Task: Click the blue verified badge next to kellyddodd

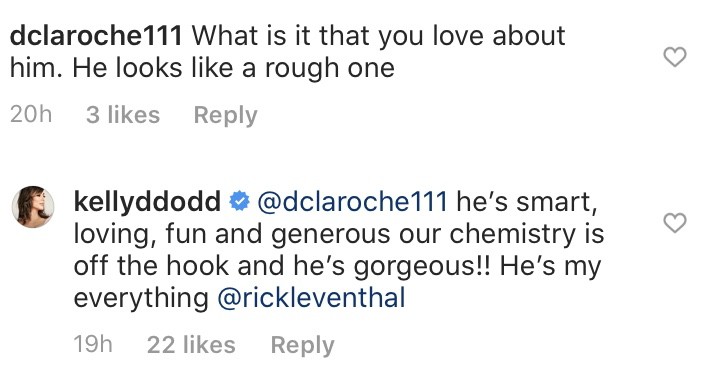Action: coord(239,202)
